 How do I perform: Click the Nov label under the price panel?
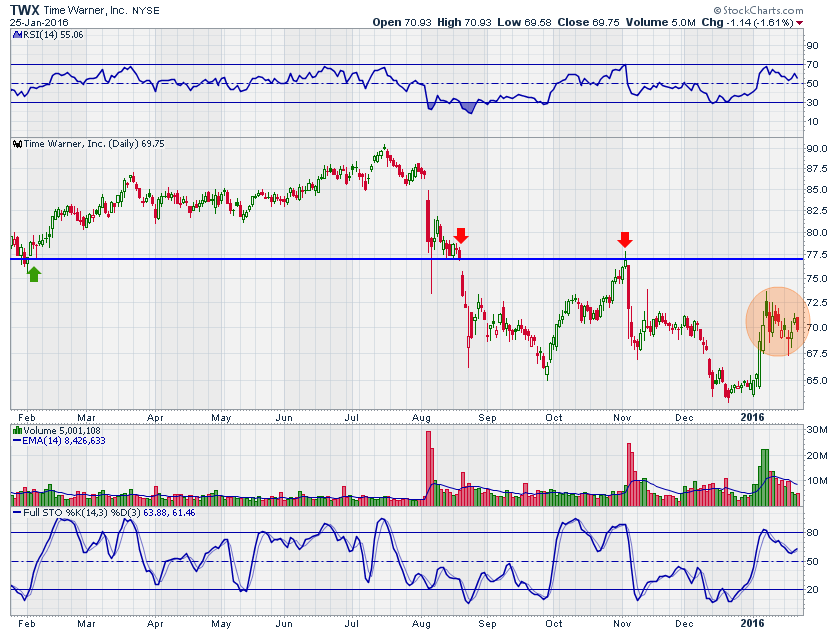(622, 418)
